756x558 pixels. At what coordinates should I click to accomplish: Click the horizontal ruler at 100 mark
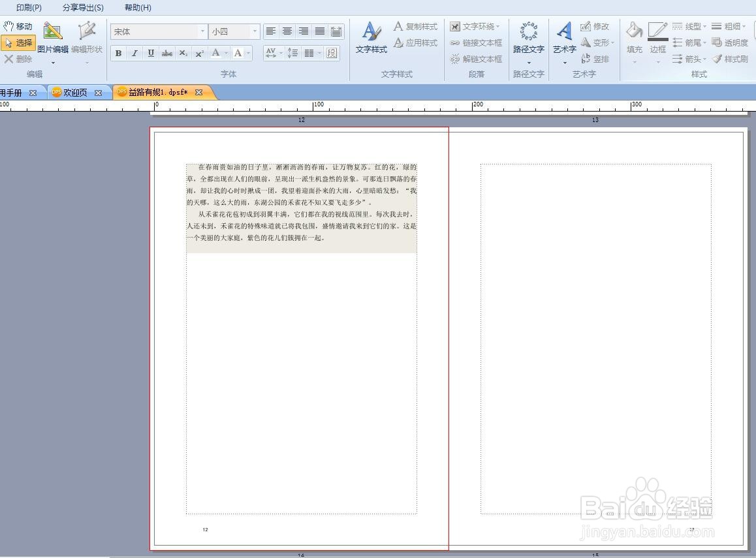coord(318,104)
